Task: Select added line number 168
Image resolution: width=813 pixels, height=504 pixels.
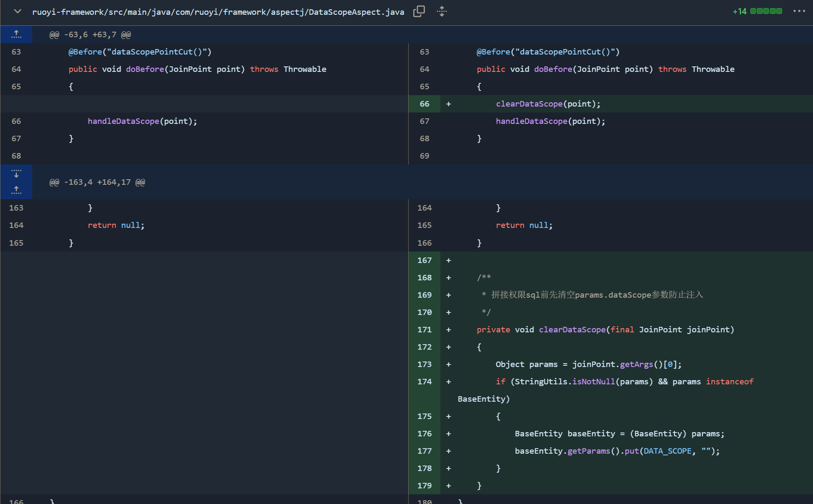Action: [x=424, y=277]
